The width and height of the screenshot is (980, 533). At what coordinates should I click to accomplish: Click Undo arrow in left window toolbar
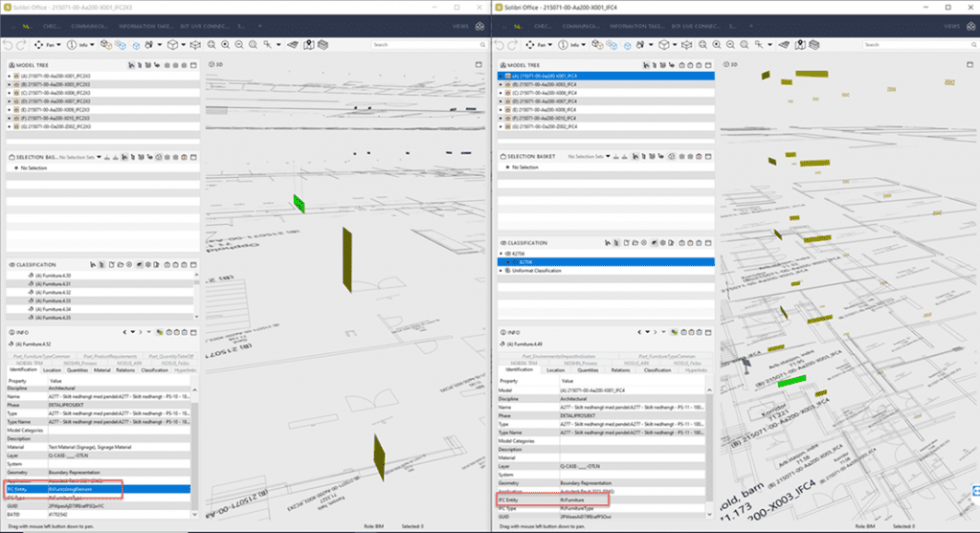pos(9,45)
